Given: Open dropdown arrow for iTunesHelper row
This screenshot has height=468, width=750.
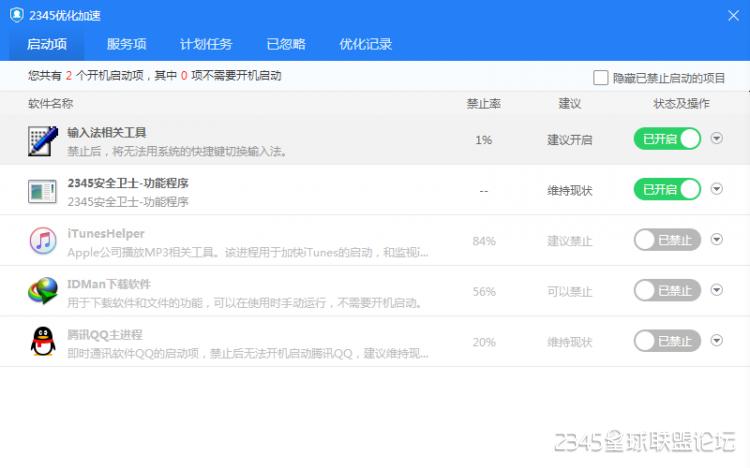Looking at the screenshot, I should coord(717,239).
